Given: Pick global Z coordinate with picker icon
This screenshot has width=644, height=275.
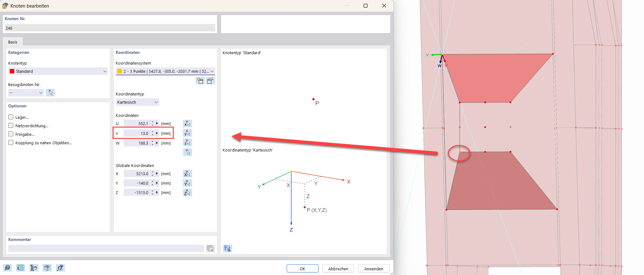Looking at the screenshot, I should (187, 192).
